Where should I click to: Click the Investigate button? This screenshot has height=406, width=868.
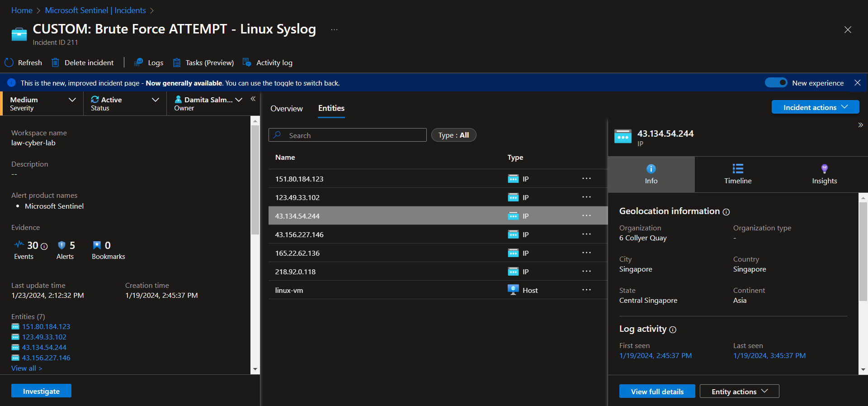41,391
